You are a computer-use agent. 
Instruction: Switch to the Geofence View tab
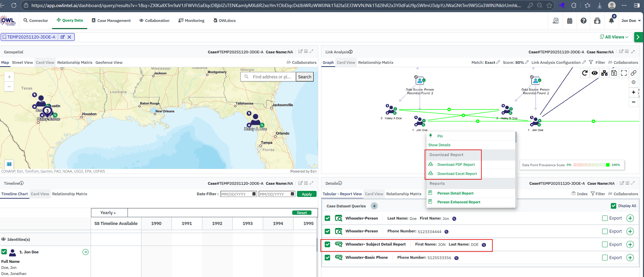[x=109, y=62]
